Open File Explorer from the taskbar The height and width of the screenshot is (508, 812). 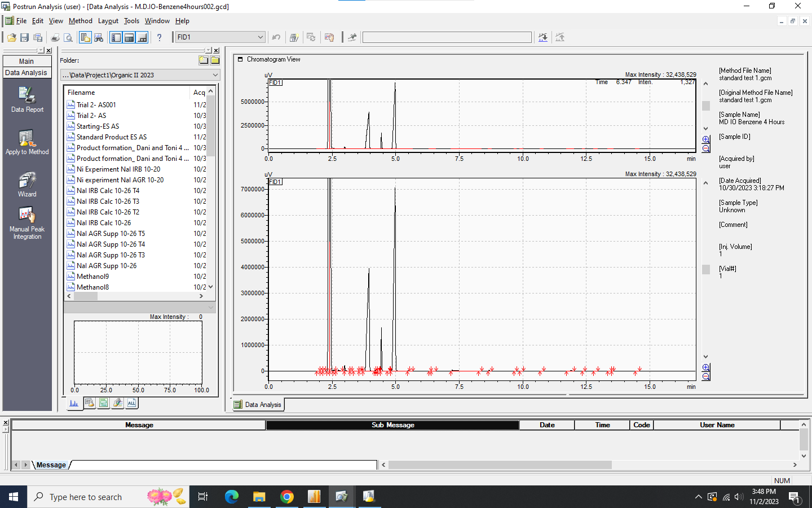coord(259,497)
